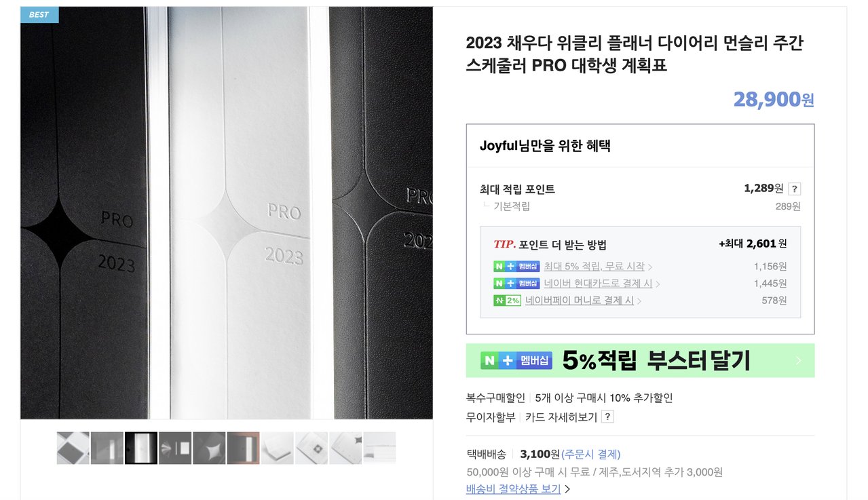The height and width of the screenshot is (500, 868).
Task: Click the green N 2% Naver Pay badge
Action: click(507, 301)
